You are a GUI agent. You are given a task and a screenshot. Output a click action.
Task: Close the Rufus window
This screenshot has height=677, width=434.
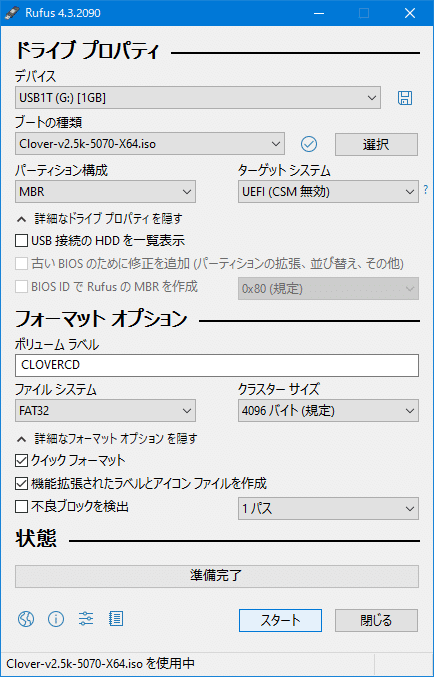click(x=410, y=13)
